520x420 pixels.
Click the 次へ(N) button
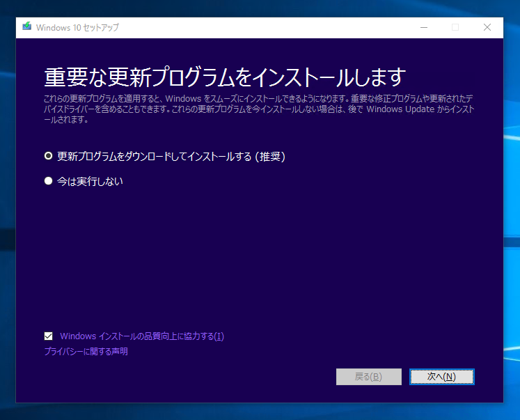[x=442, y=377]
